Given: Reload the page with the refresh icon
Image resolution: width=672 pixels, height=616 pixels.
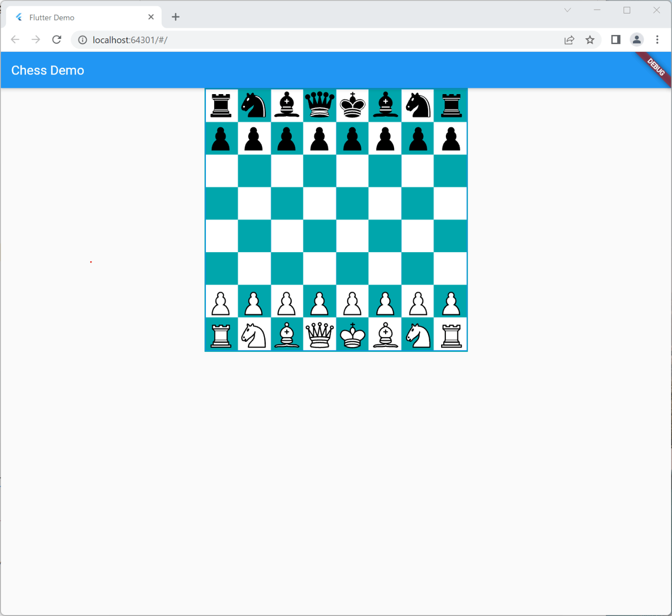Looking at the screenshot, I should [x=57, y=40].
